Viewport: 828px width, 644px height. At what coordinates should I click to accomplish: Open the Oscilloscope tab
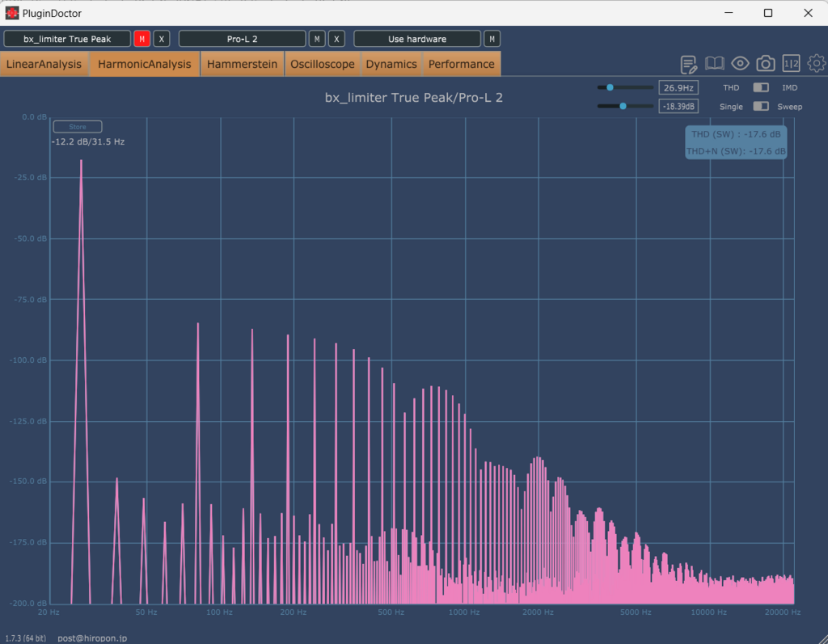[323, 64]
